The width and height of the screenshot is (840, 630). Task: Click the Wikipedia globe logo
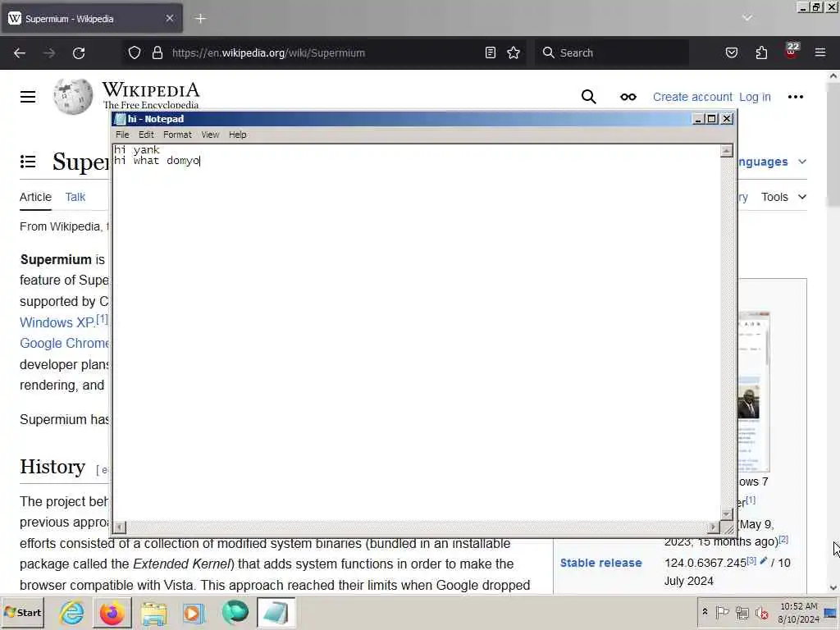[x=73, y=97]
